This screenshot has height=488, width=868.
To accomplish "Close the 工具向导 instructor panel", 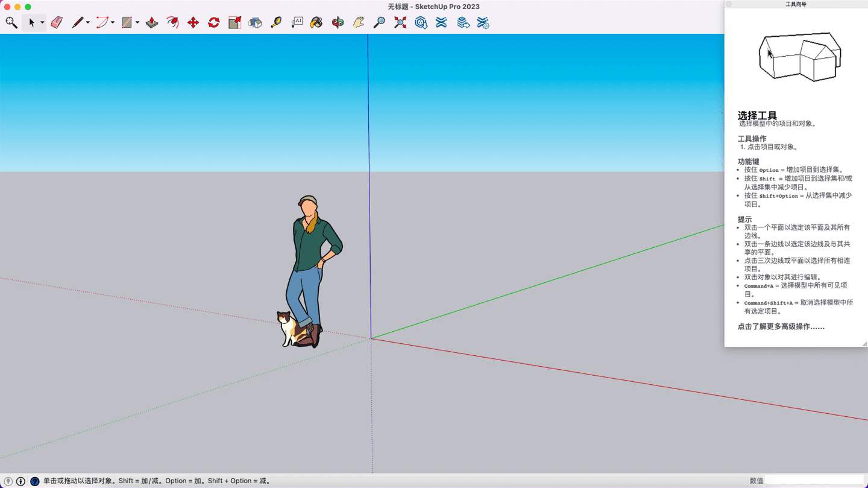I will [729, 4].
